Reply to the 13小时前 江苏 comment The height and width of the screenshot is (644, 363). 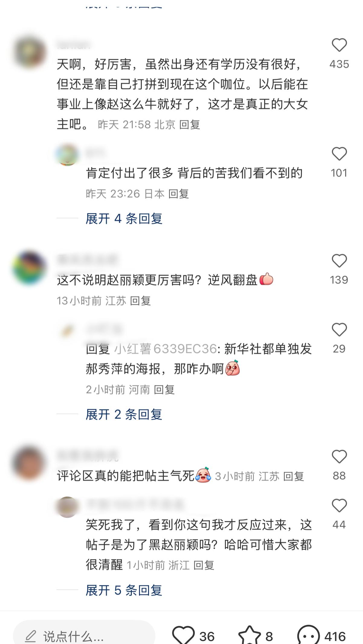click(x=140, y=301)
